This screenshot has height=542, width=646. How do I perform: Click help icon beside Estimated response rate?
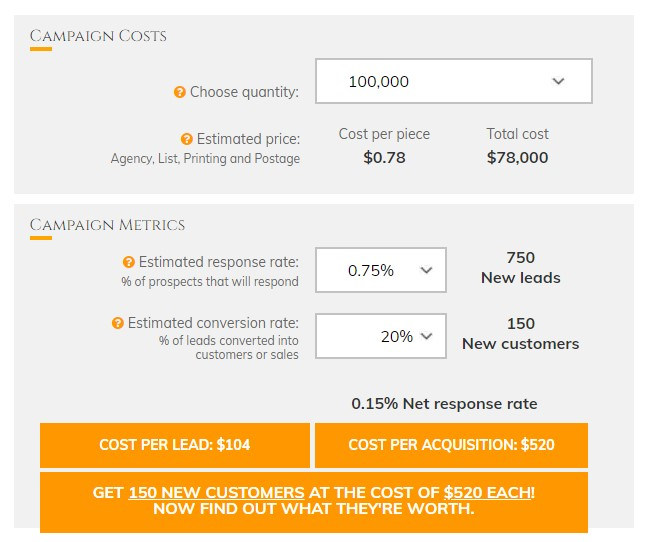[129, 262]
